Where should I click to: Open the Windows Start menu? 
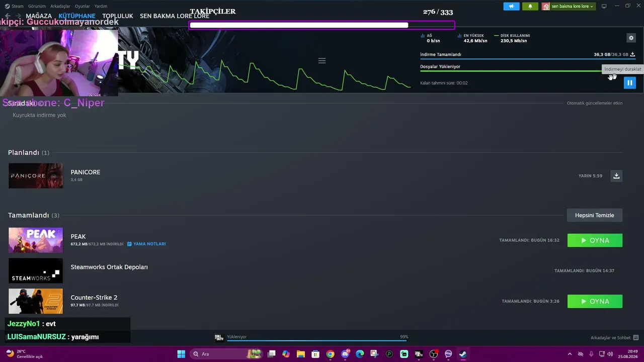[181, 354]
